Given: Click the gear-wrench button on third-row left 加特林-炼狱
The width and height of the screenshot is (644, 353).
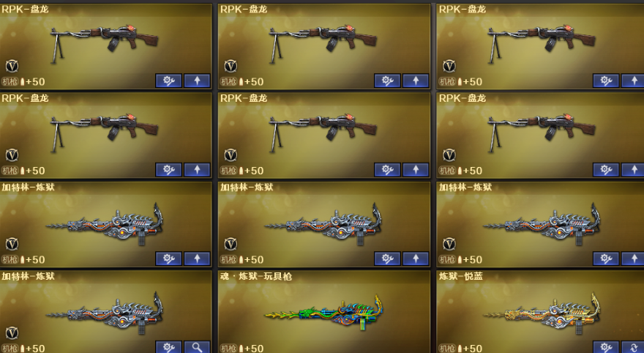Looking at the screenshot, I should coord(168,259).
